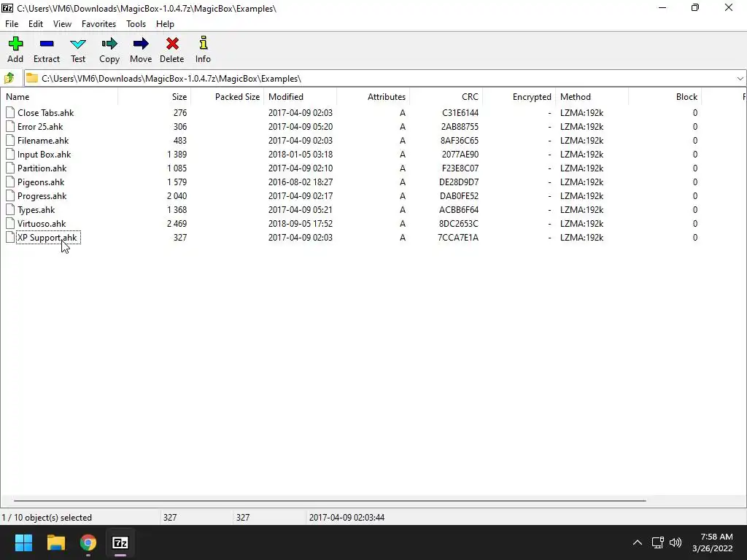
Task: Sort files by the Name column
Action: point(59,97)
